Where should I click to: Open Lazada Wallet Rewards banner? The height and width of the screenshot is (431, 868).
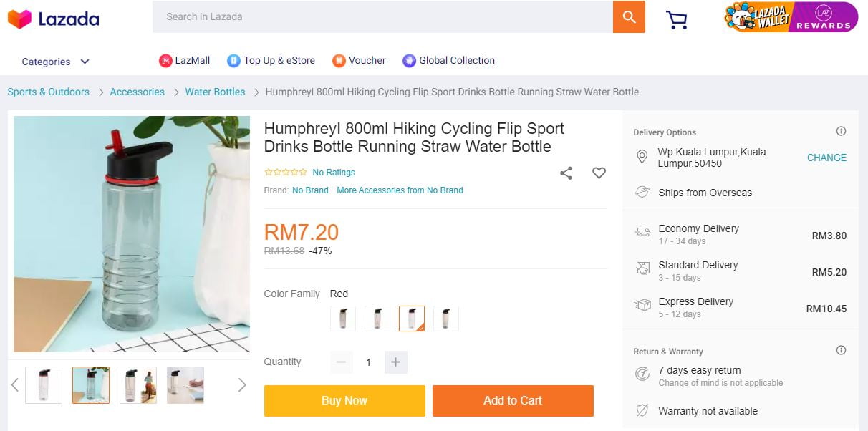coord(791,17)
